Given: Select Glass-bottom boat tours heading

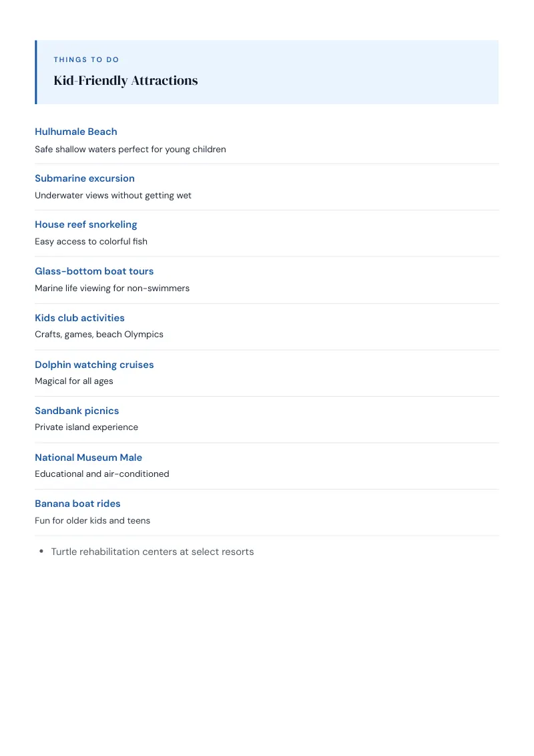Looking at the screenshot, I should (94, 271).
